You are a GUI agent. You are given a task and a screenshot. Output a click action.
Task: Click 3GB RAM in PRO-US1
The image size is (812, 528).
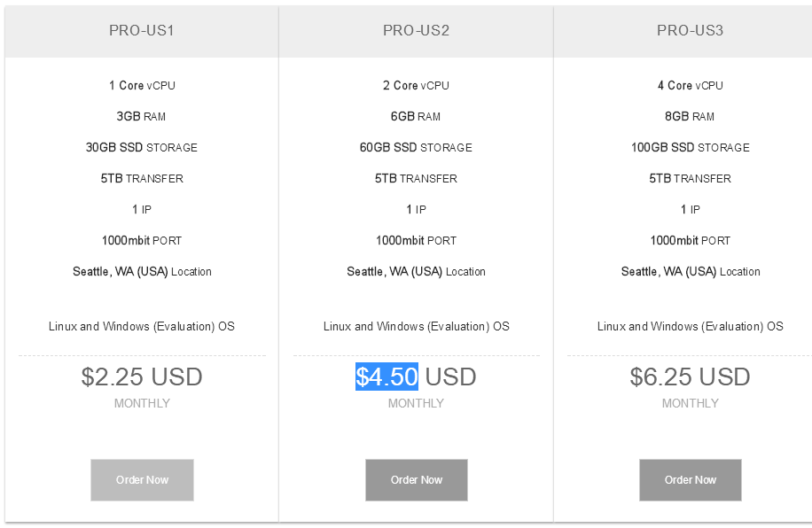[141, 116]
